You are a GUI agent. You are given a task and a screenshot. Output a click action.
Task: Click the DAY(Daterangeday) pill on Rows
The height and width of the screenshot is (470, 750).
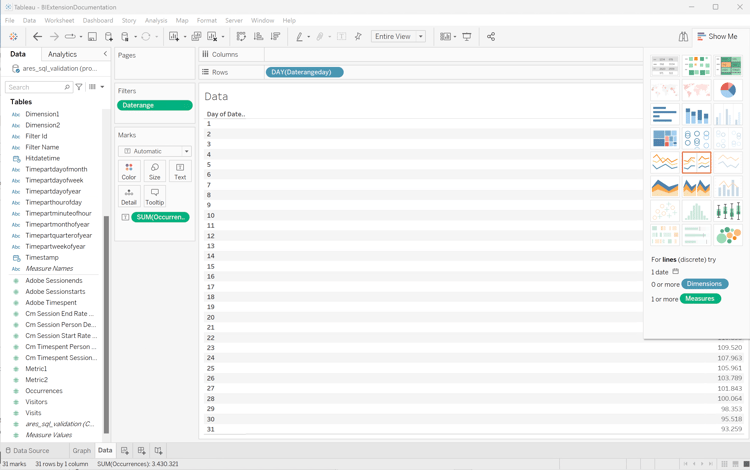click(x=305, y=72)
